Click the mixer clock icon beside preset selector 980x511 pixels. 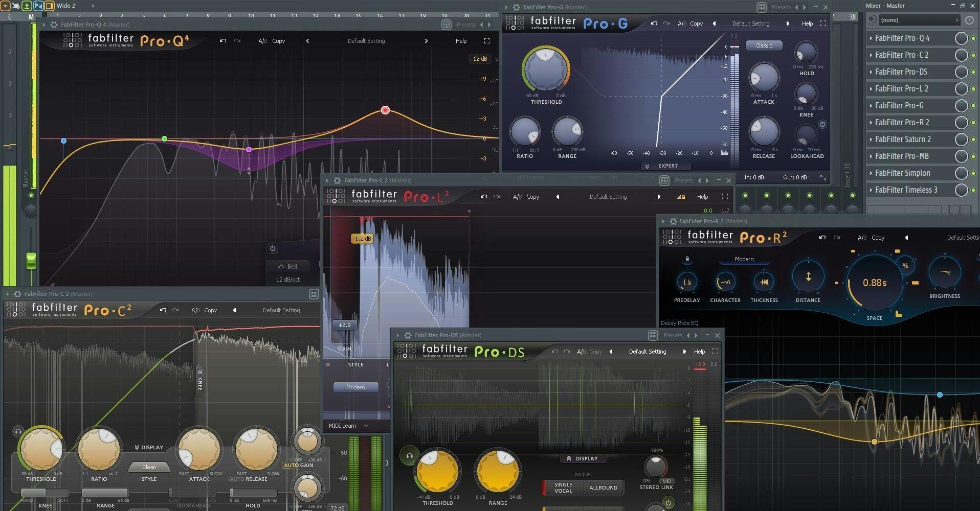click(x=969, y=20)
